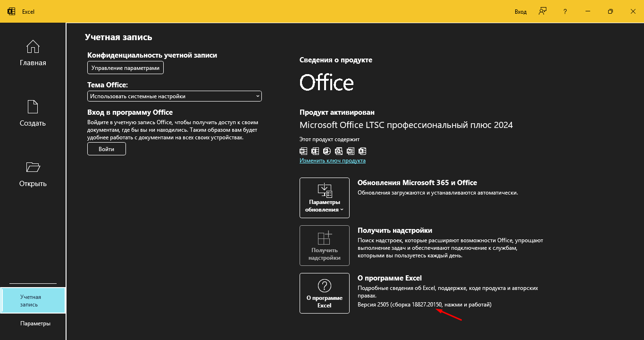
Task: Click the Конфиденциальность учетной записи heading
Action: [152, 55]
